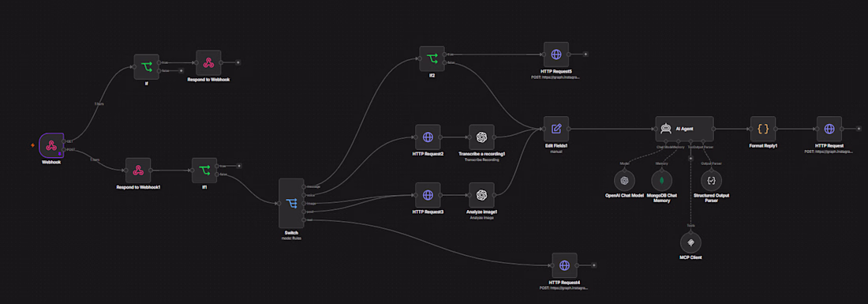
Task: Click the 'manual' label under Edit Fields1
Action: 556,151
